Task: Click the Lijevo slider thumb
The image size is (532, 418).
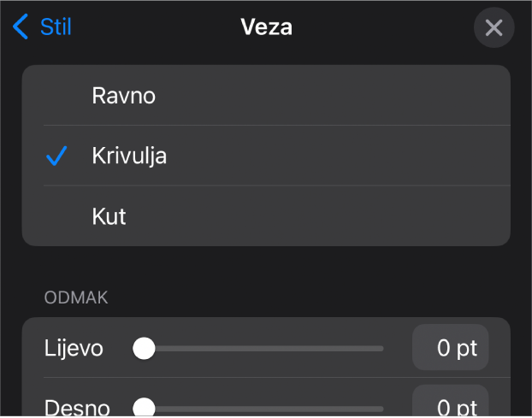Action: point(145,349)
